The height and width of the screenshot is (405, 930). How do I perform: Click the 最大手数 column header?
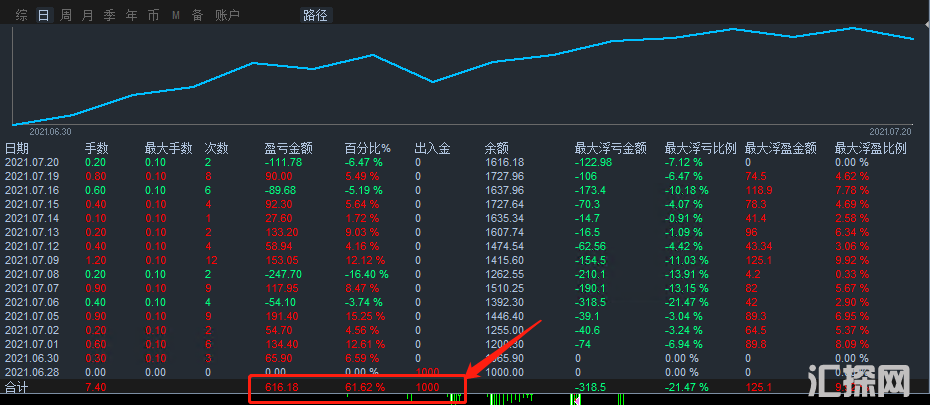(x=168, y=148)
